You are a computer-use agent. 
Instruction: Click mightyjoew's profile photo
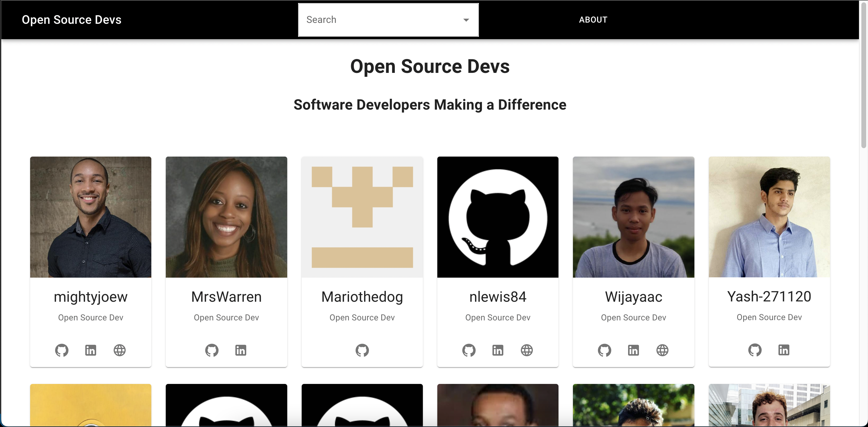click(x=91, y=217)
